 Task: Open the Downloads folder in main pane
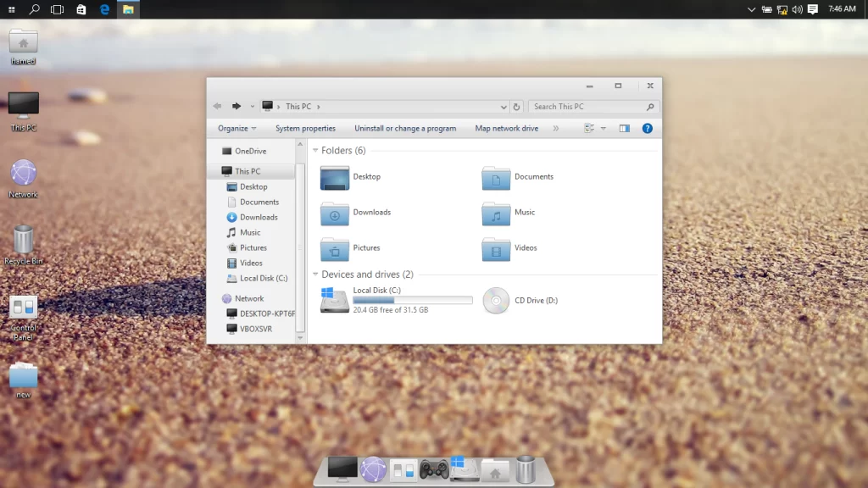click(335, 213)
